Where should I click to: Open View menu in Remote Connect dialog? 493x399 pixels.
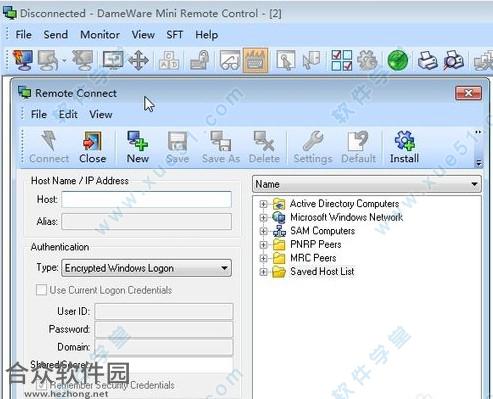click(101, 114)
